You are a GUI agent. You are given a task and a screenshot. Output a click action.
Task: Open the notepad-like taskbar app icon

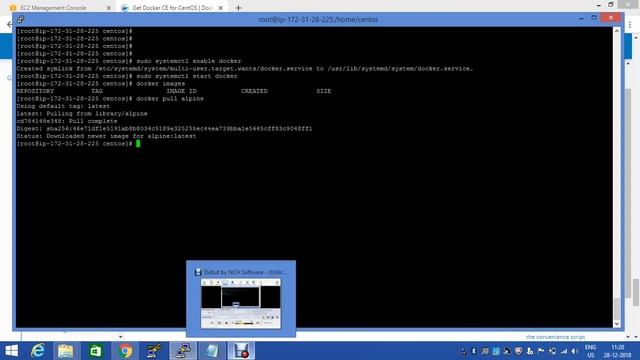click(x=211, y=351)
